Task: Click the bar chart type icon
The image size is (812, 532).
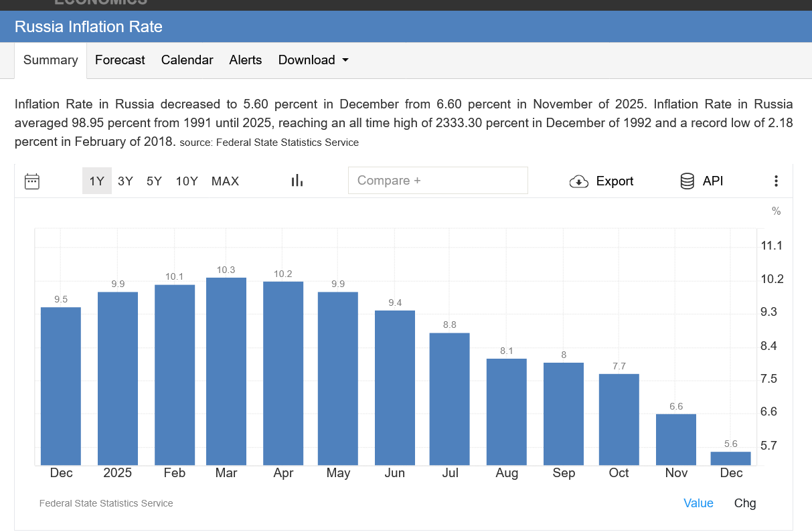Action: click(x=297, y=181)
